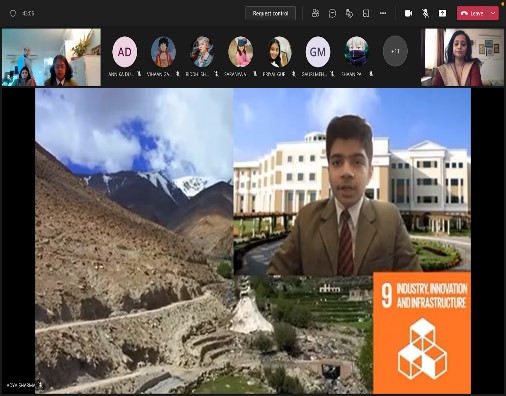Click the share content icon

click(x=442, y=13)
